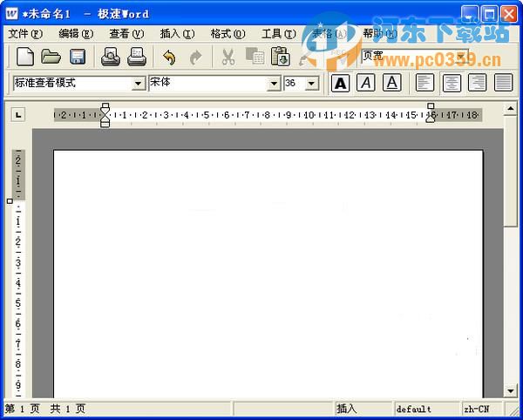Viewport: 523px width, 420px height.
Task: Save document with the floppy disk icon
Action: click(78, 57)
